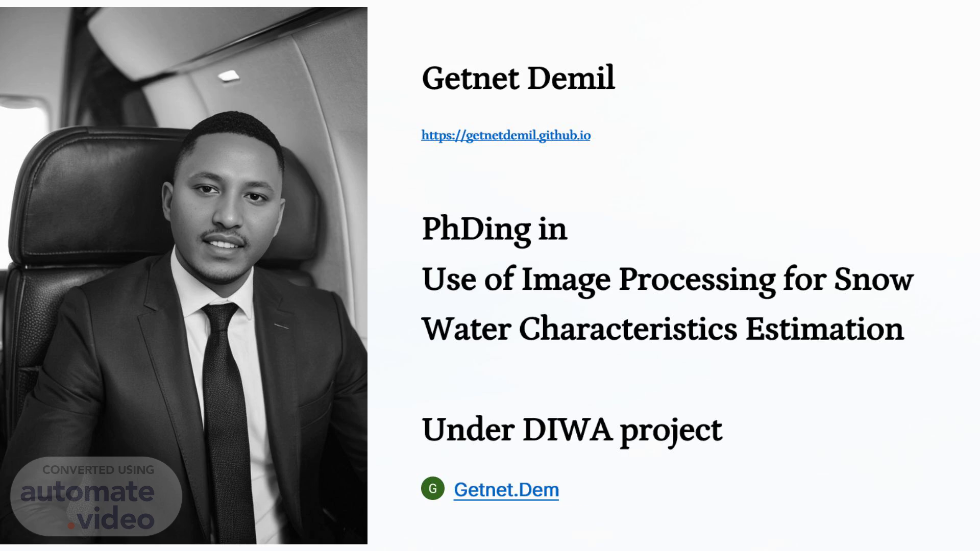Select the 'Getnet Demil' name heading
Viewport: 980px width, 551px height.
pyautogui.click(x=519, y=79)
